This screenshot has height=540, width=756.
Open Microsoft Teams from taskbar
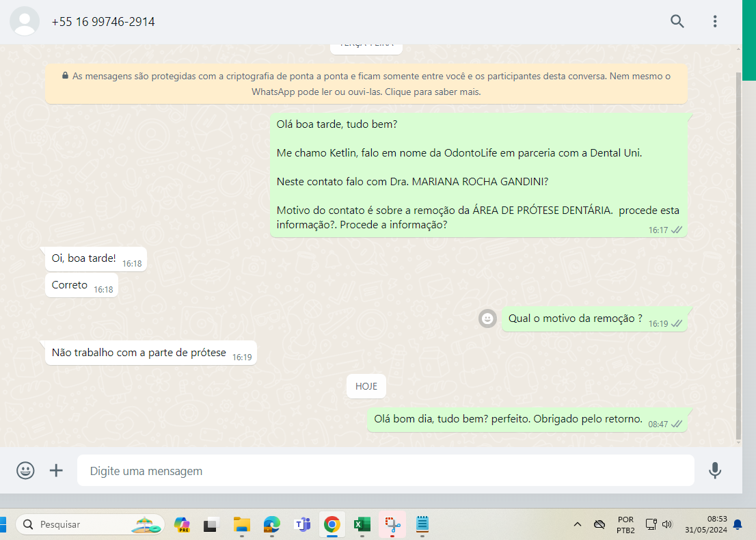[x=301, y=524]
